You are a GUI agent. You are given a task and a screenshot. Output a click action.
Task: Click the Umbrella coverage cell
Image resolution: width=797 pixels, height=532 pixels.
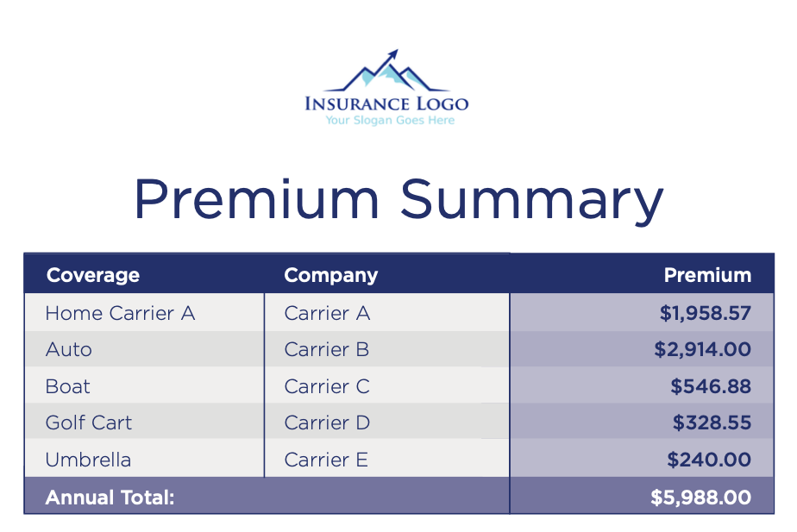click(x=88, y=460)
